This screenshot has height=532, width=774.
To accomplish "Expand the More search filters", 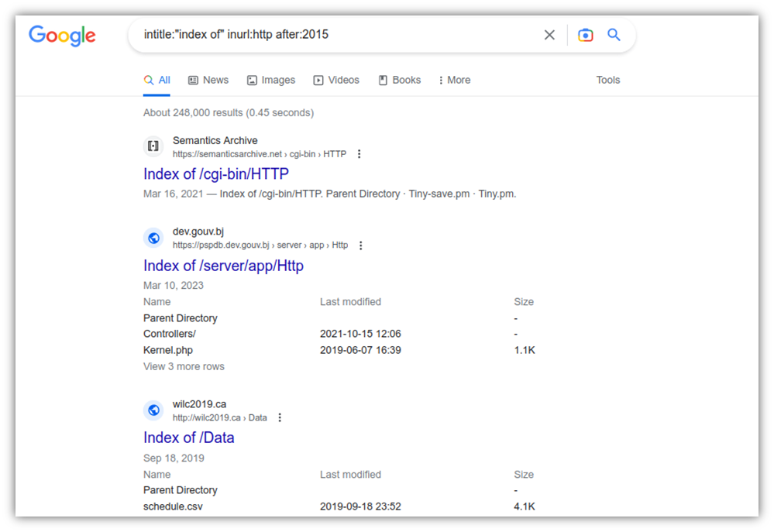I will [x=454, y=80].
